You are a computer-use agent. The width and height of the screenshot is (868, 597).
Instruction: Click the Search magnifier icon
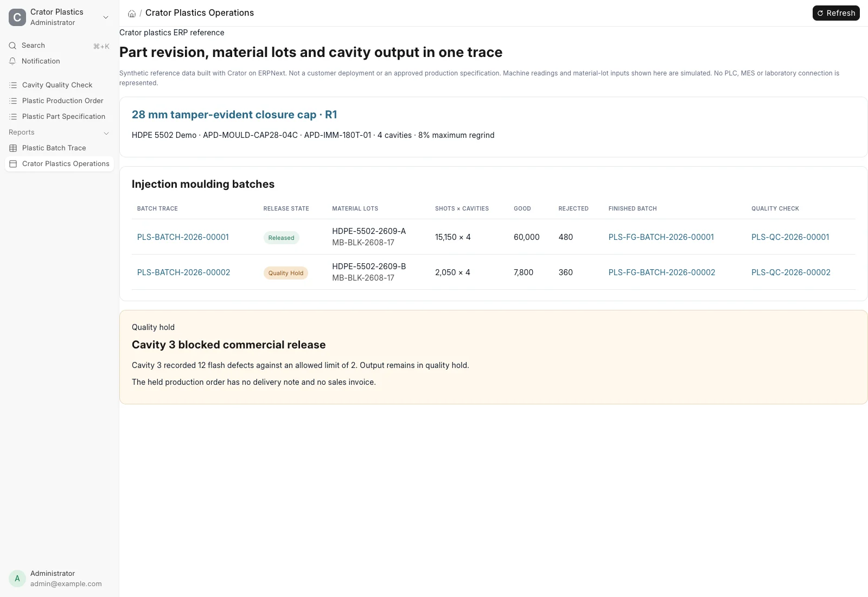[x=12, y=46]
